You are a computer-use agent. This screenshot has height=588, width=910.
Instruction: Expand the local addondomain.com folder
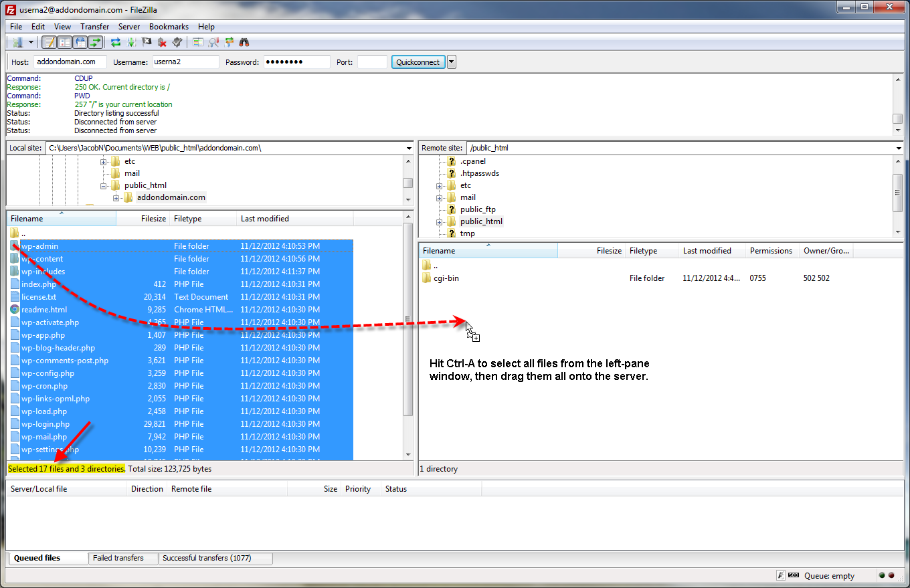click(x=116, y=197)
